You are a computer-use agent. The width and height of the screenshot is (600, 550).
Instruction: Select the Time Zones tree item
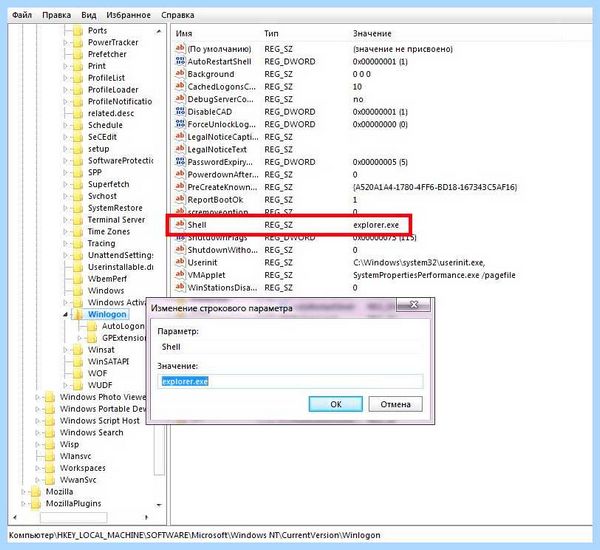coord(109,232)
